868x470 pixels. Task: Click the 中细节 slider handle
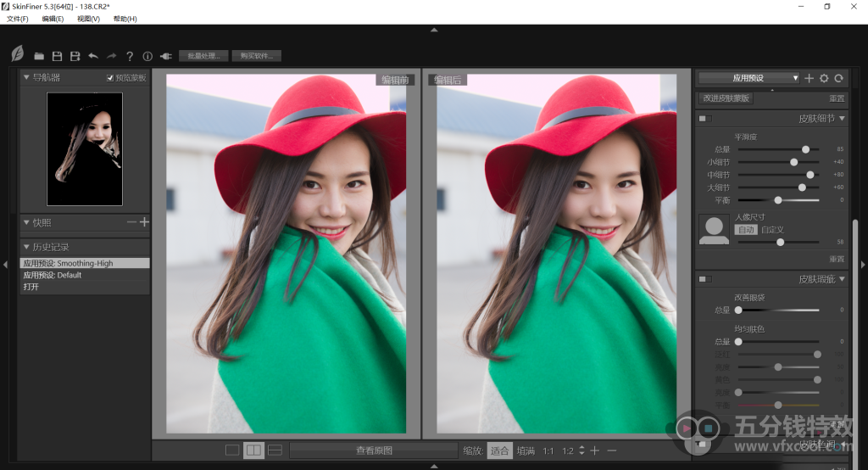click(810, 175)
